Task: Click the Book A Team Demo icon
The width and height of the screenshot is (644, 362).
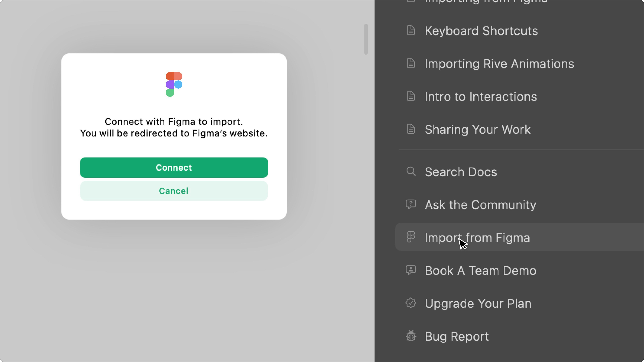Action: coord(411,270)
